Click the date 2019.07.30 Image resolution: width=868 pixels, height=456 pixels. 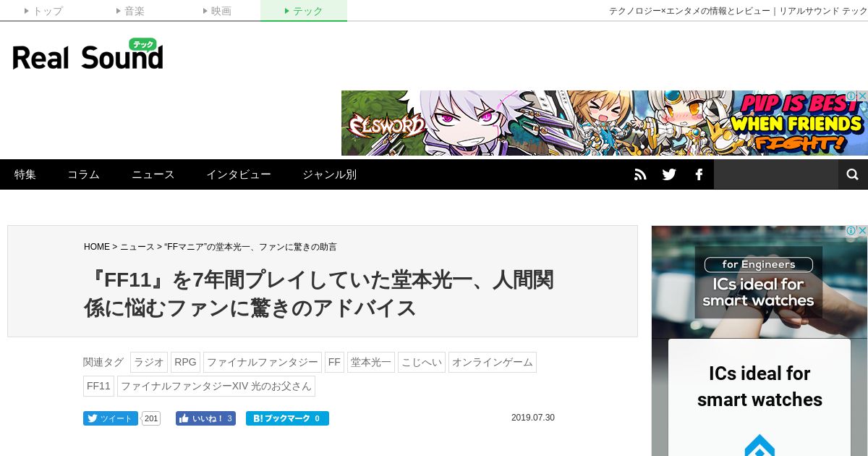click(x=533, y=418)
